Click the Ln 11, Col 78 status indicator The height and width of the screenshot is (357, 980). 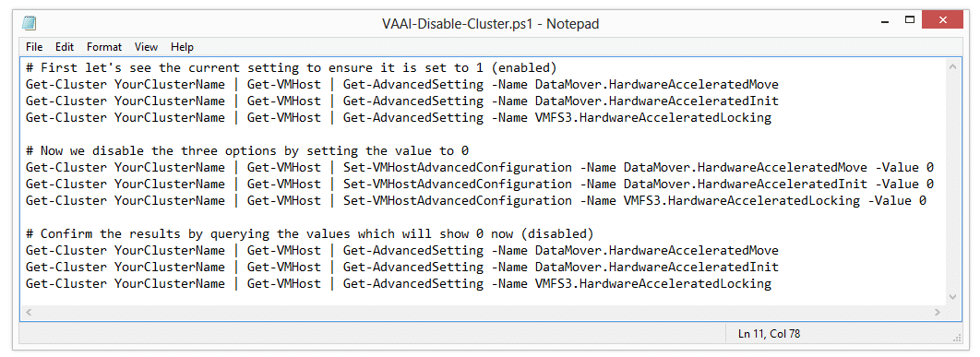tap(769, 334)
